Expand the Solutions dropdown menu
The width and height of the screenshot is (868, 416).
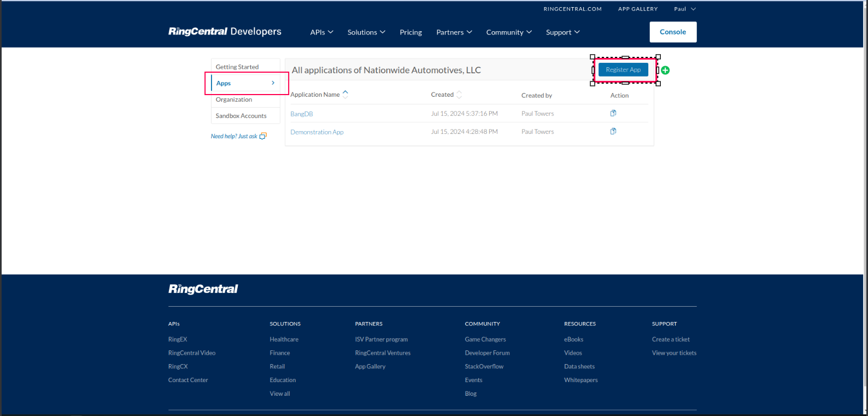pos(366,32)
